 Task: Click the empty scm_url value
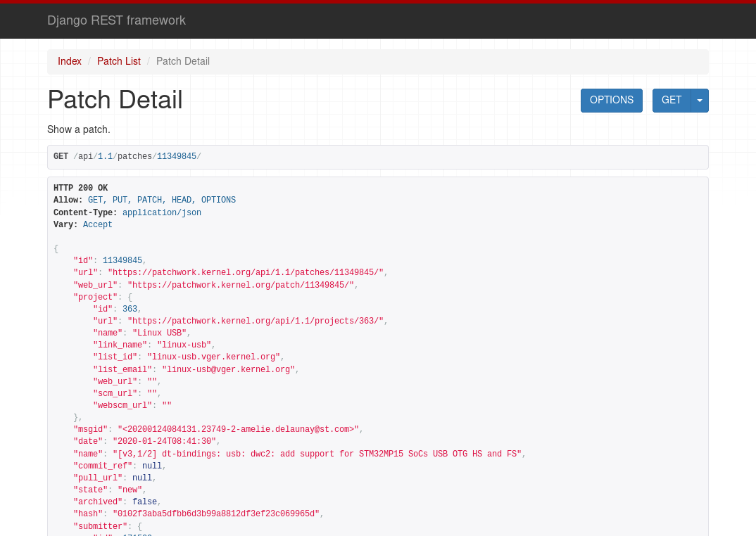(152, 393)
